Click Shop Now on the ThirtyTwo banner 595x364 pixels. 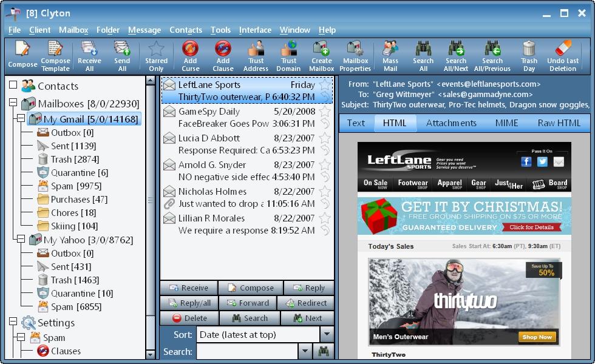537,337
